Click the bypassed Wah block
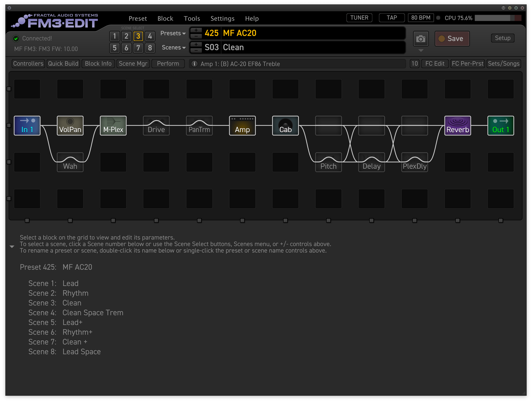Viewport: 532px width, 402px height. pyautogui.click(x=70, y=162)
